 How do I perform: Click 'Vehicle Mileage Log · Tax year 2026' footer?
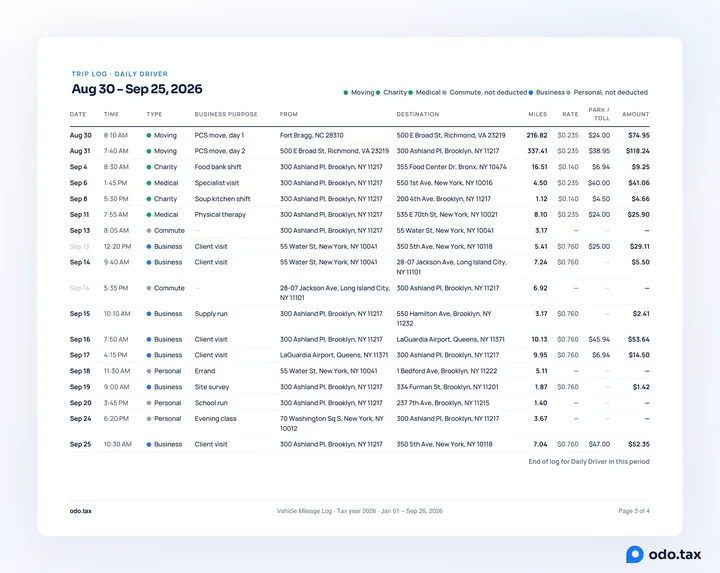[360, 511]
